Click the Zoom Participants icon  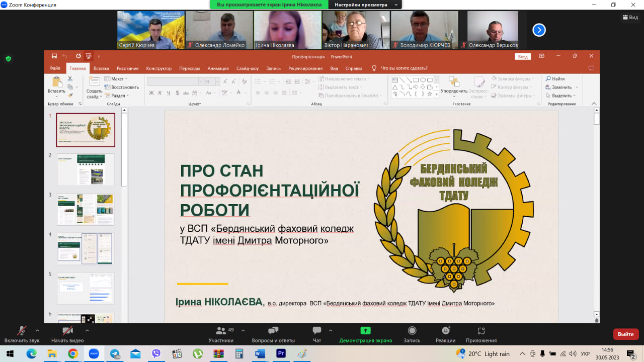[x=221, y=331]
